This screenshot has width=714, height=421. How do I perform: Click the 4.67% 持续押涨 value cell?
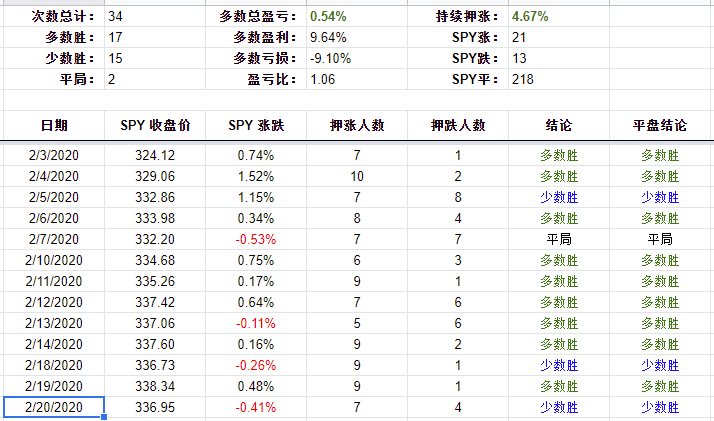(559, 16)
